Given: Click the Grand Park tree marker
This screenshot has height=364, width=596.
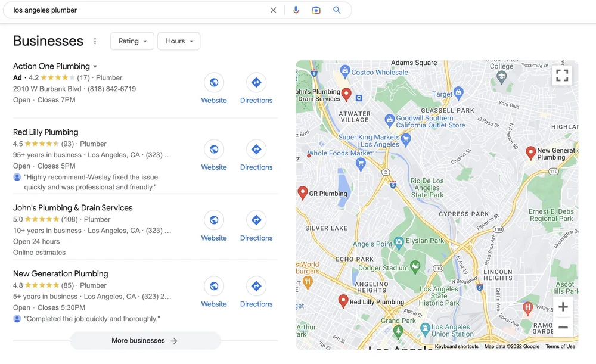Looking at the screenshot, I should click(x=398, y=331).
